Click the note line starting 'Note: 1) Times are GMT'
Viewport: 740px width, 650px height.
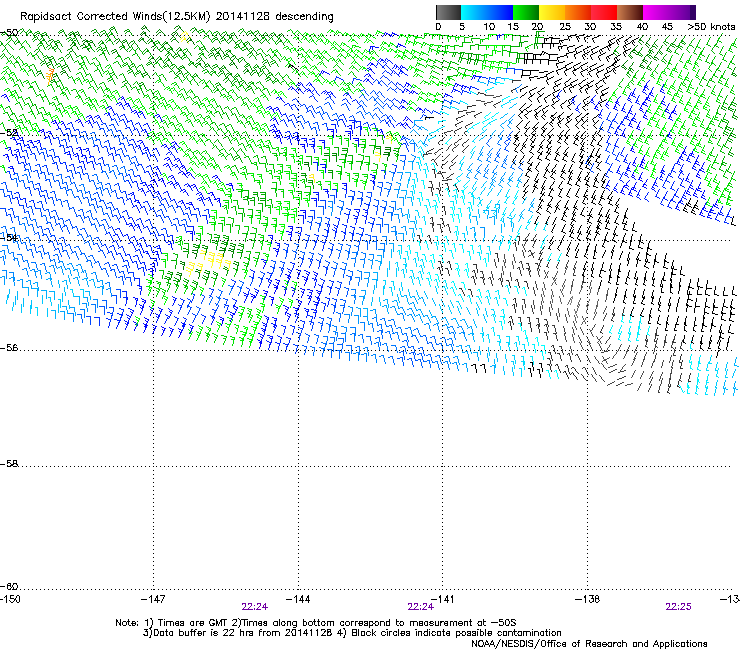tap(316, 623)
